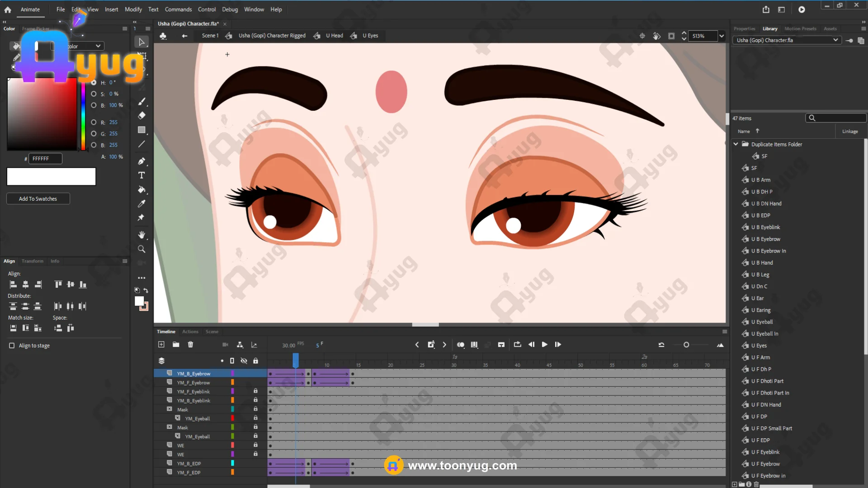Screen dimensions: 868x488
Task: Collapse the Duplicate Items Folder
Action: [736, 144]
